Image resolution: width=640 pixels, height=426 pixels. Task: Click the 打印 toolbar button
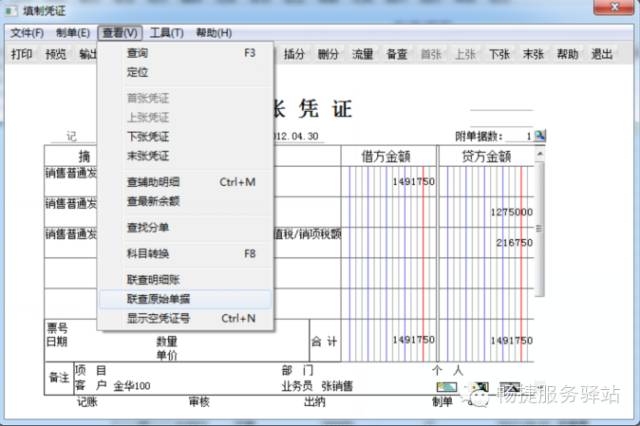click(21, 54)
